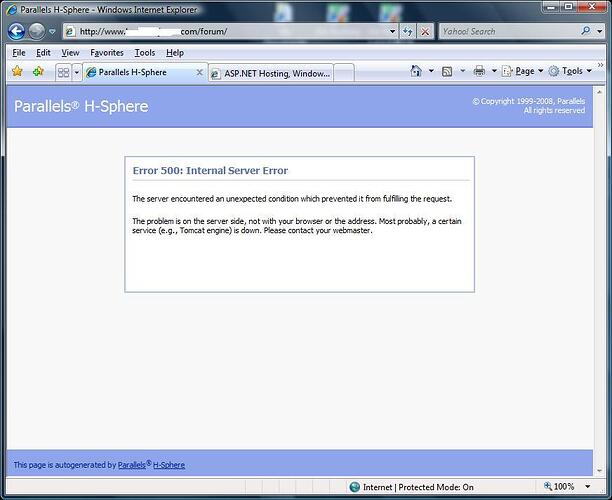Viewport: 612px width, 500px height.
Task: Expand the zoom level dropdown arrow
Action: tap(587, 487)
